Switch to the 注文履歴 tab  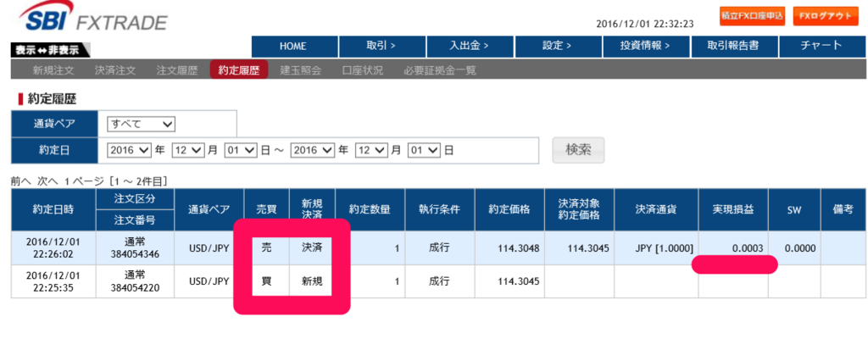pos(177,71)
